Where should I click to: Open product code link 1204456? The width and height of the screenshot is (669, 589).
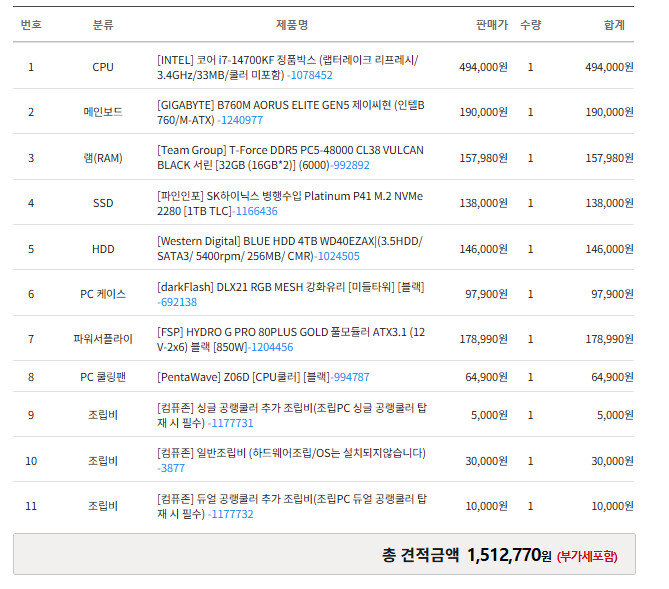pyautogui.click(x=272, y=347)
